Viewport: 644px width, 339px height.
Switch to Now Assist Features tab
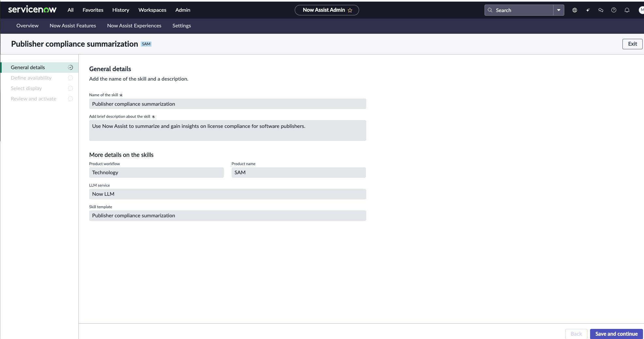73,26
